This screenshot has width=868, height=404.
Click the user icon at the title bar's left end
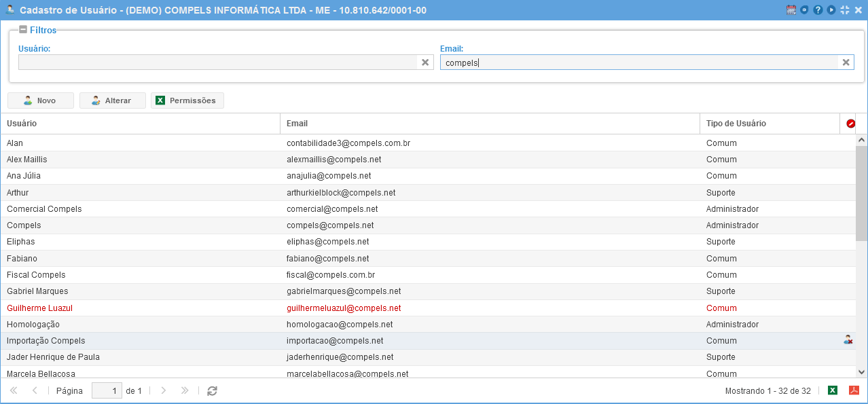click(10, 10)
